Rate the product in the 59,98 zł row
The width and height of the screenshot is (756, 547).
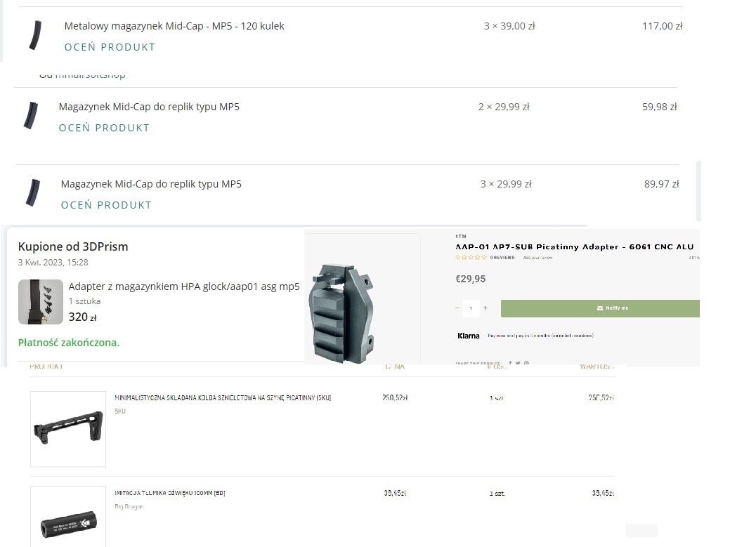point(104,128)
